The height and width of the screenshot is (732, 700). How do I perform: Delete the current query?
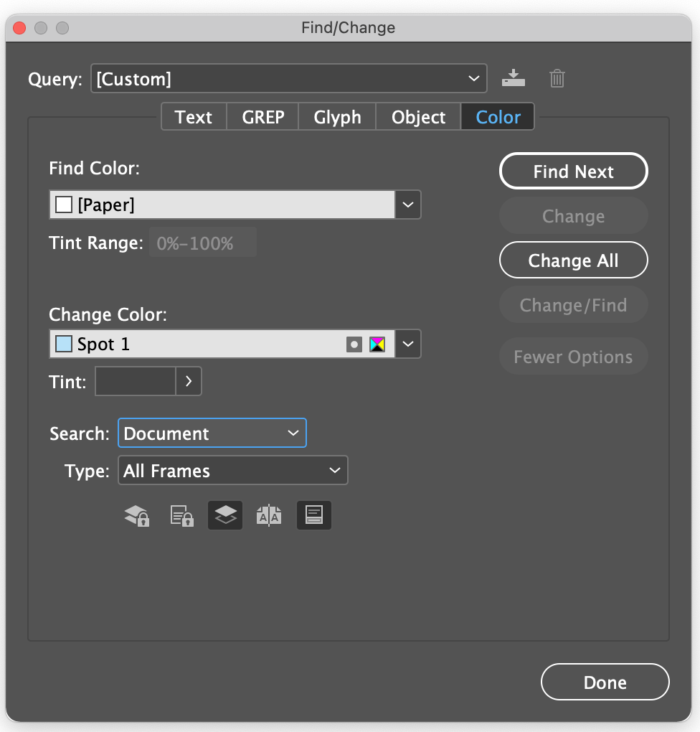(557, 79)
